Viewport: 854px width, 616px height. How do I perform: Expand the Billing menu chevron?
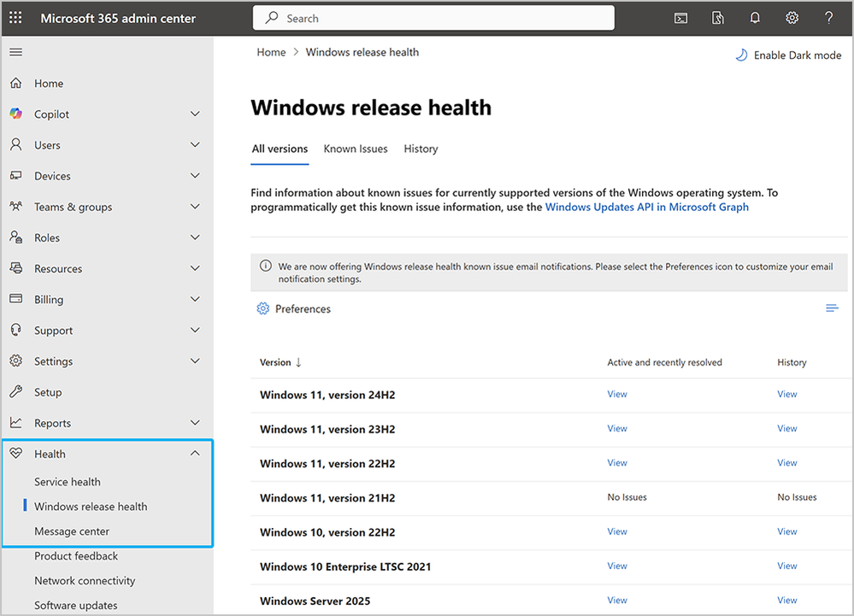pyautogui.click(x=195, y=299)
